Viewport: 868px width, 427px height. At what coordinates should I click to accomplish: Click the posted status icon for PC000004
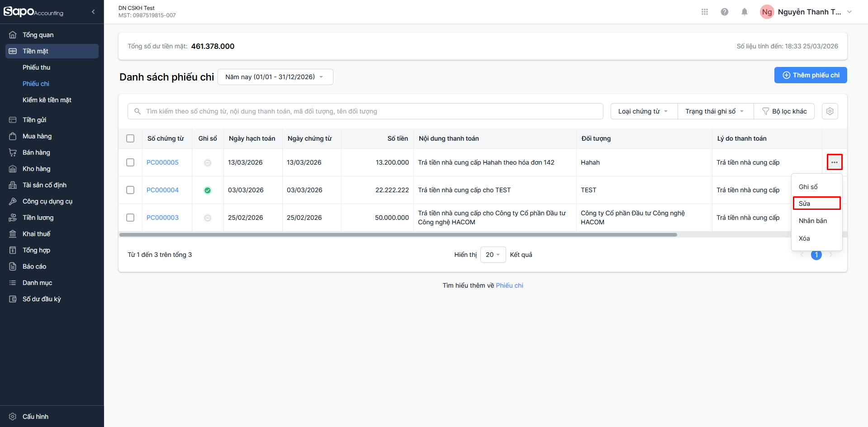(x=208, y=190)
